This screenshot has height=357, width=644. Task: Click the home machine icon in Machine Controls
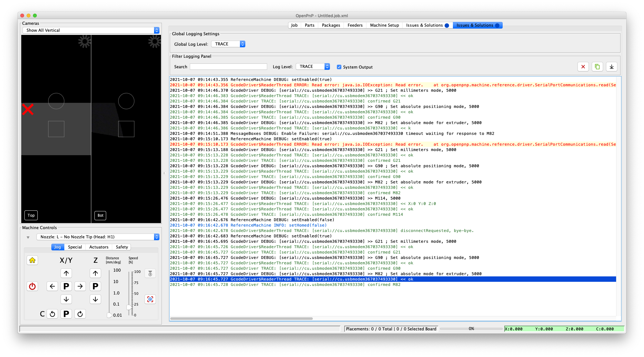point(32,260)
